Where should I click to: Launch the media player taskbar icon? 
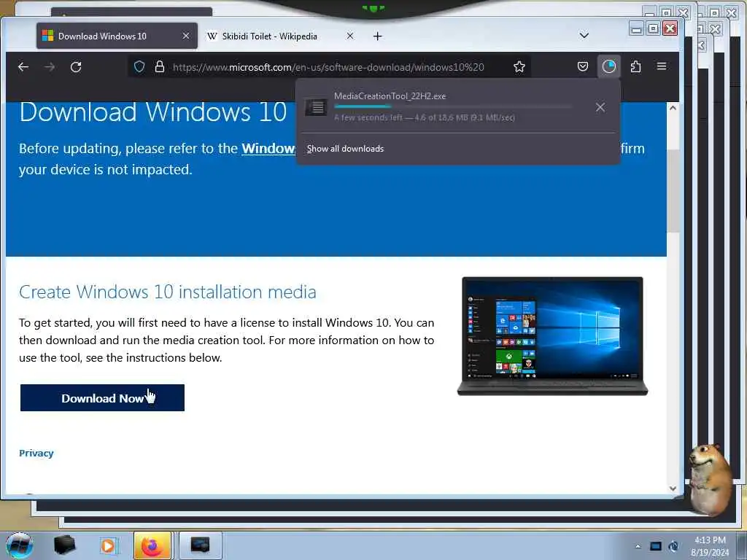click(x=108, y=545)
